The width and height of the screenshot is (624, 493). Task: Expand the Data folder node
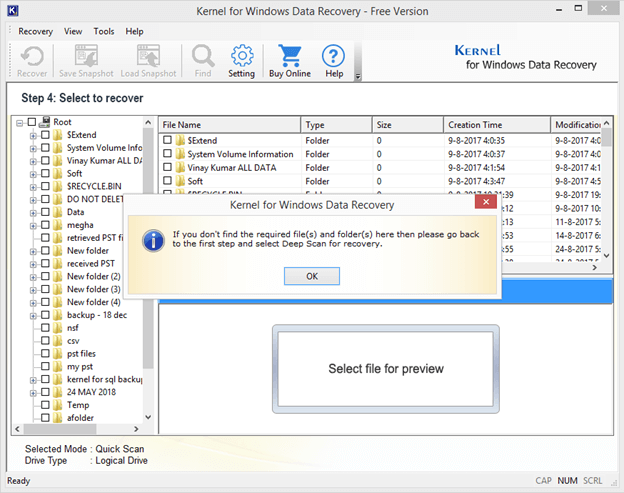33,213
